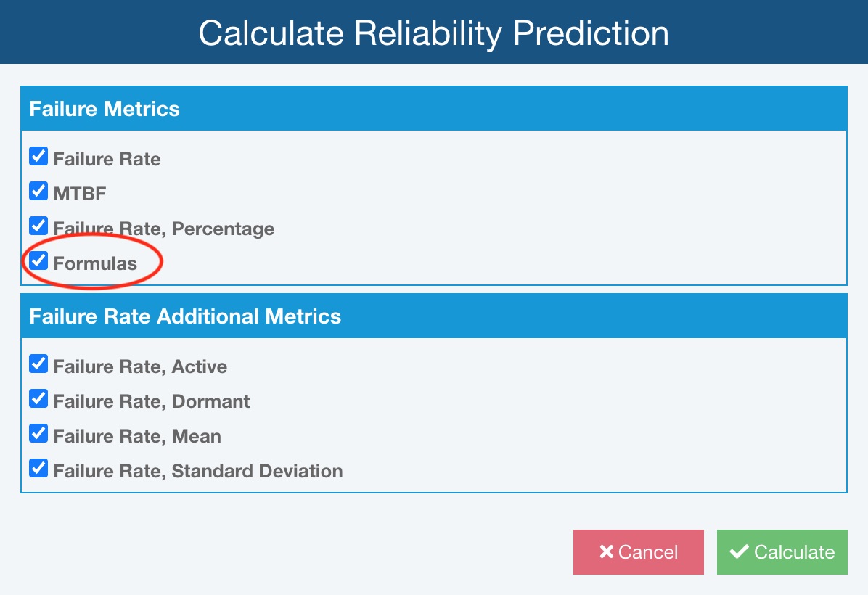Uncheck the Failure Rate checkbox

tap(38, 157)
